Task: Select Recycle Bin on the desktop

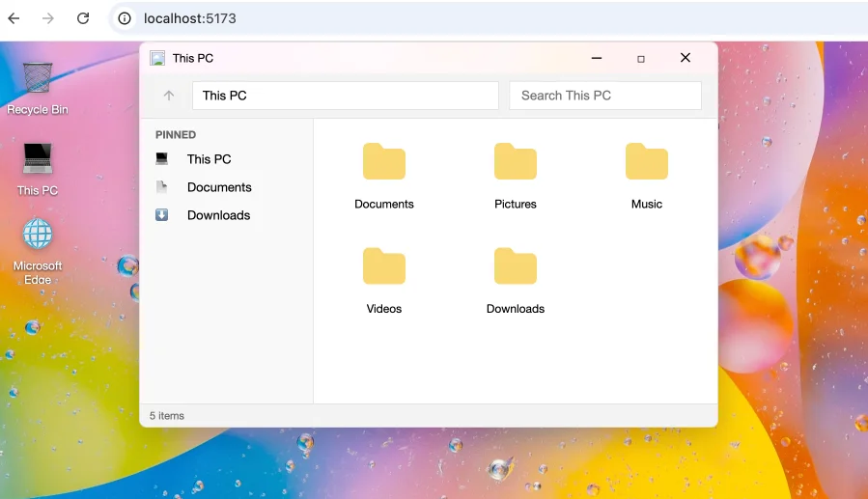Action: pyautogui.click(x=38, y=78)
